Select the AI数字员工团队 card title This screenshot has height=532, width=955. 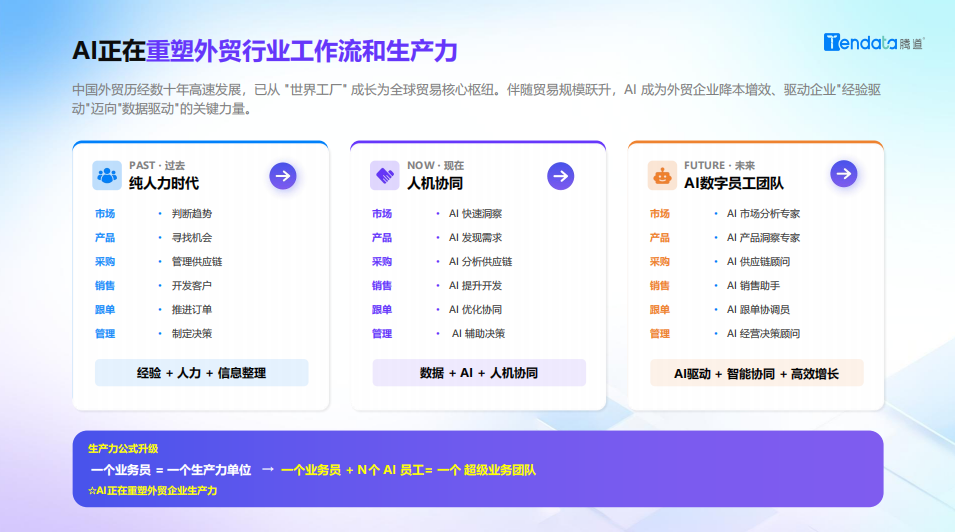tap(734, 183)
